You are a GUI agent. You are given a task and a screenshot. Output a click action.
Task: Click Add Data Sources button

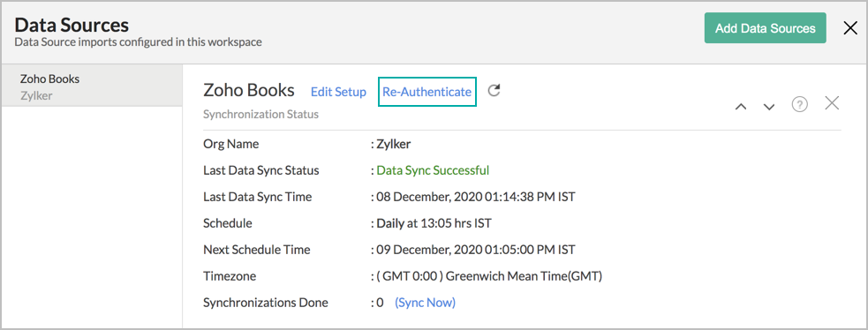[765, 28]
